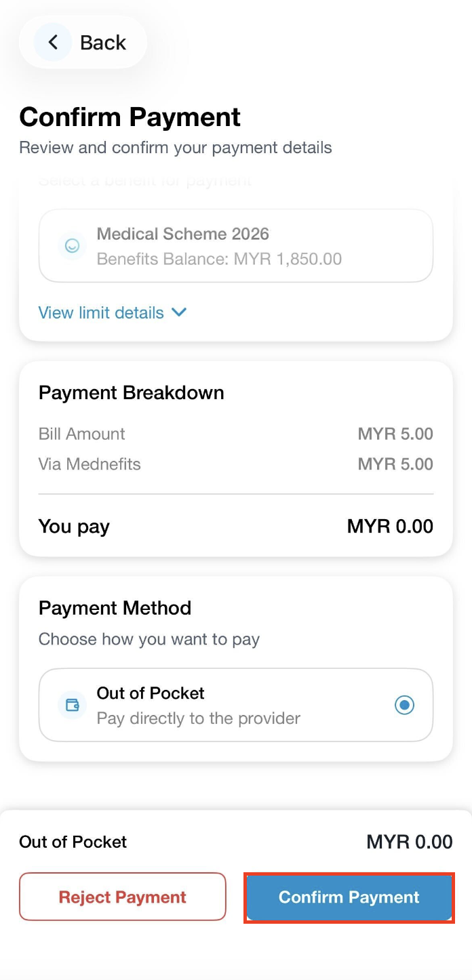Expand limit details with the chevron arrow
Viewport: 472px width, 980px height.
click(x=179, y=312)
